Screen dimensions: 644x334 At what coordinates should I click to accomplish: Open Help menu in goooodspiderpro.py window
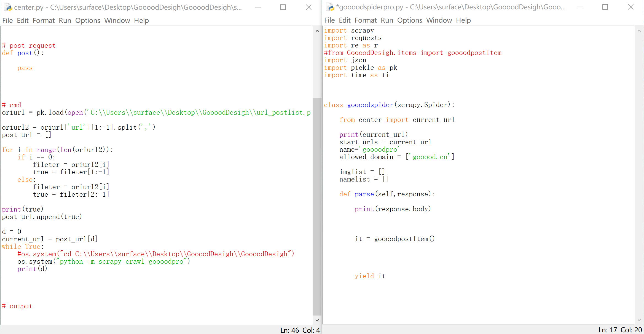pyautogui.click(x=463, y=20)
